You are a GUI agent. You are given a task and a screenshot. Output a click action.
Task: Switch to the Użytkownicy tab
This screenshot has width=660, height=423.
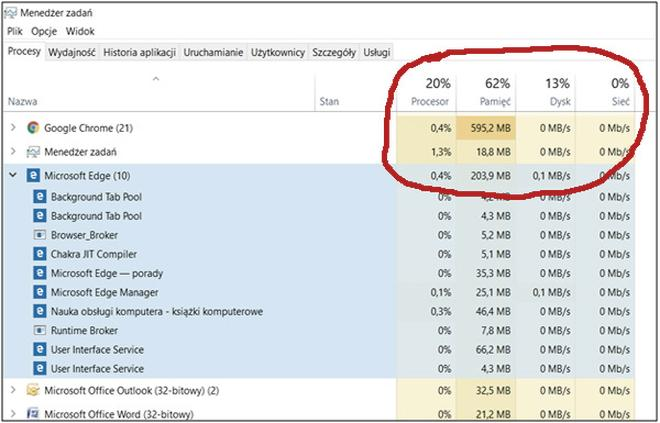tap(278, 53)
